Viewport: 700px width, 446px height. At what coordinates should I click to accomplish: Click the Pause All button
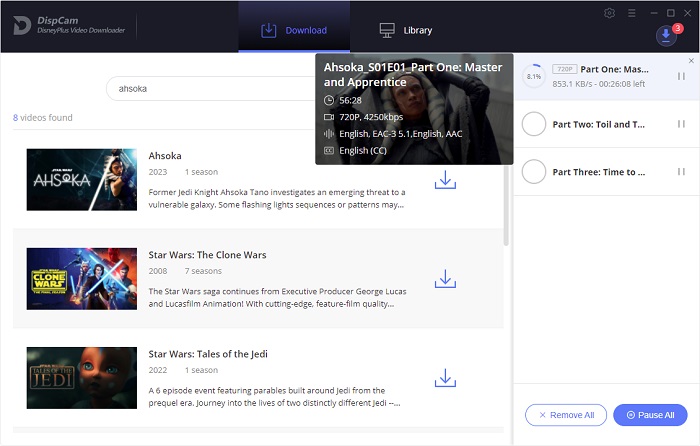(x=650, y=415)
